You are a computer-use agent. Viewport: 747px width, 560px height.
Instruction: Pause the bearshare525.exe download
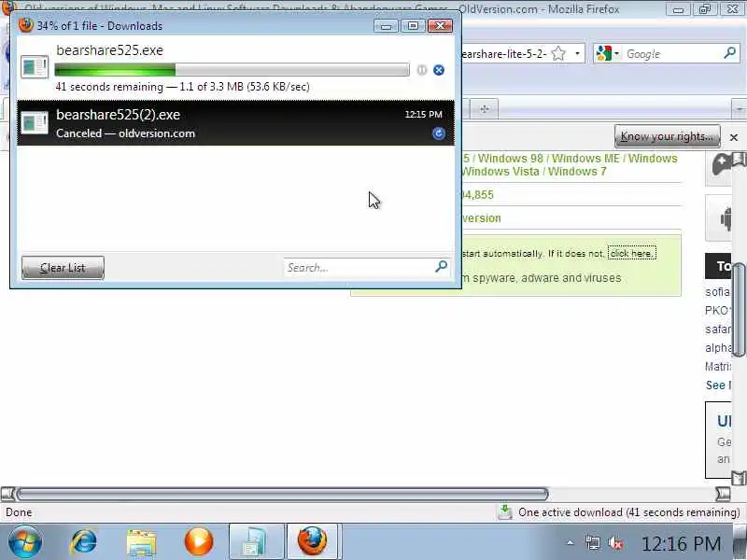pyautogui.click(x=422, y=70)
